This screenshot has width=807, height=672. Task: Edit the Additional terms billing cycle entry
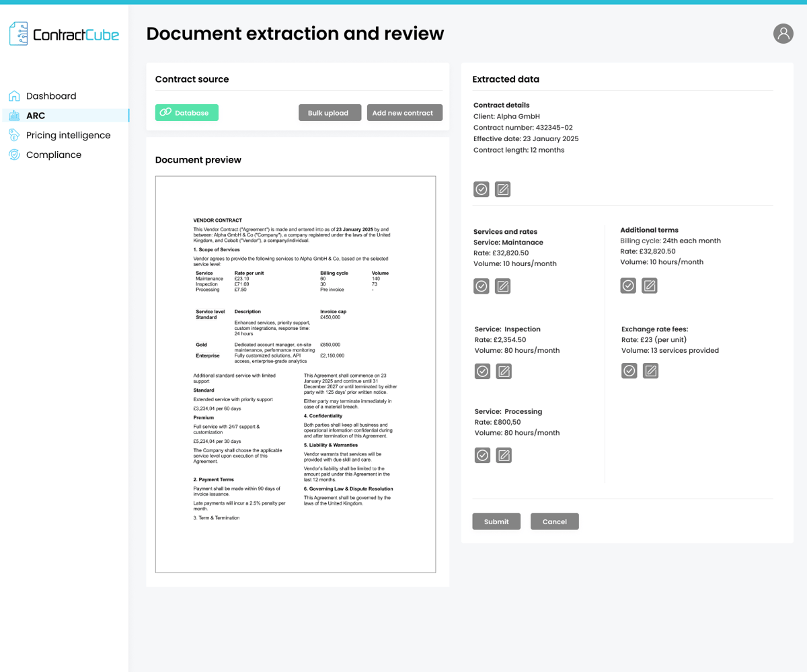click(649, 286)
